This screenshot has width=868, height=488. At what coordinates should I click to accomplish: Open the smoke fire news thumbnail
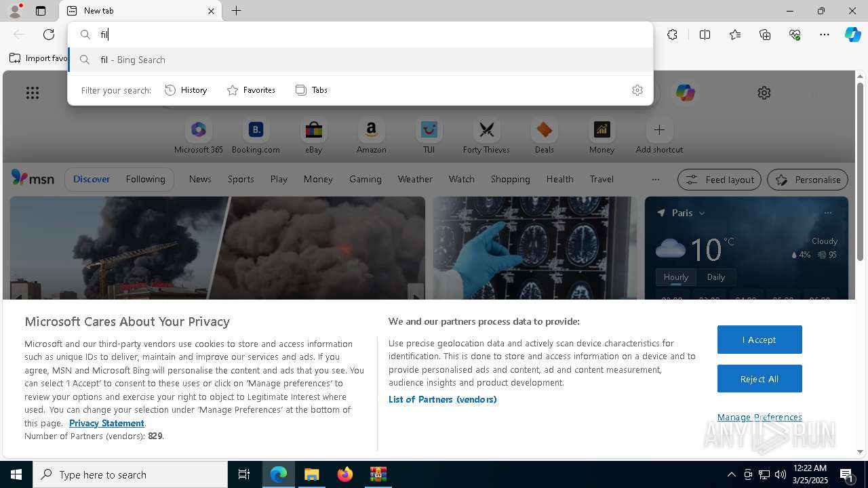point(217,248)
